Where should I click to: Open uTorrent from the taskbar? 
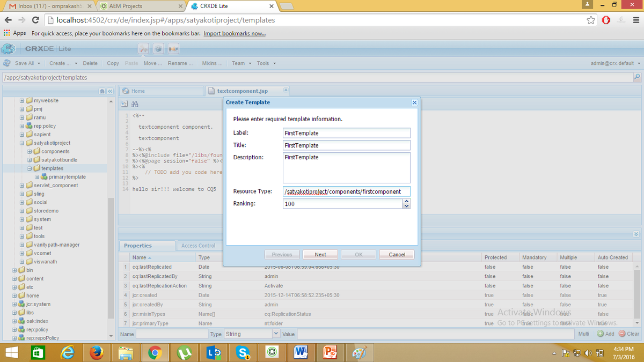click(184, 352)
